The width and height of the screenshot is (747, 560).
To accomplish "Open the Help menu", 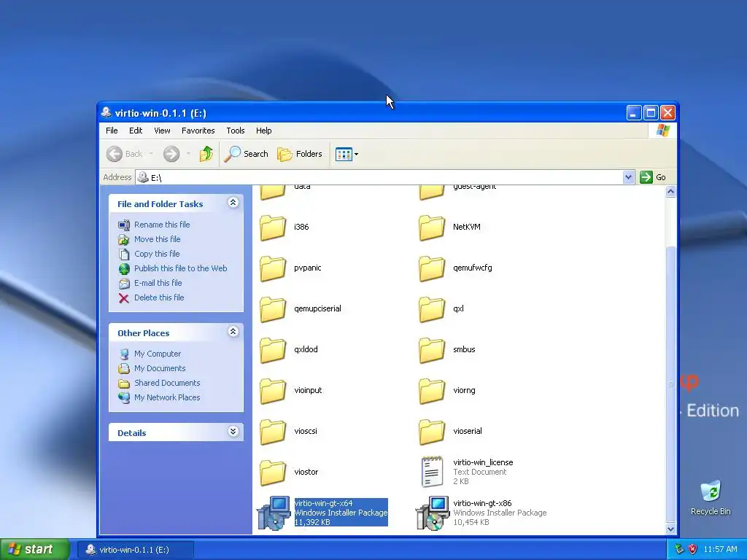I will (263, 131).
